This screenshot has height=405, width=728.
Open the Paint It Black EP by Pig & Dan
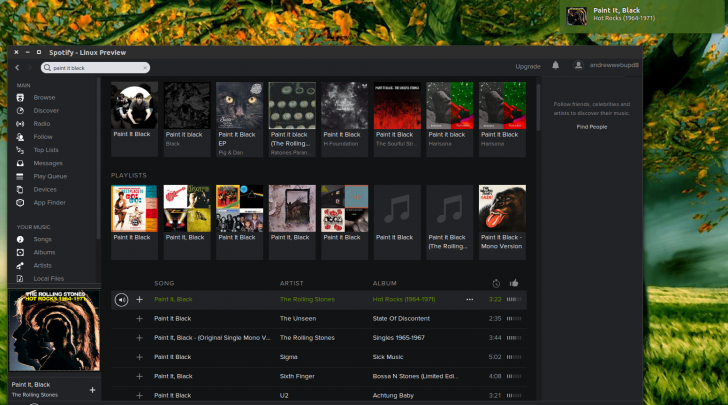coord(240,119)
